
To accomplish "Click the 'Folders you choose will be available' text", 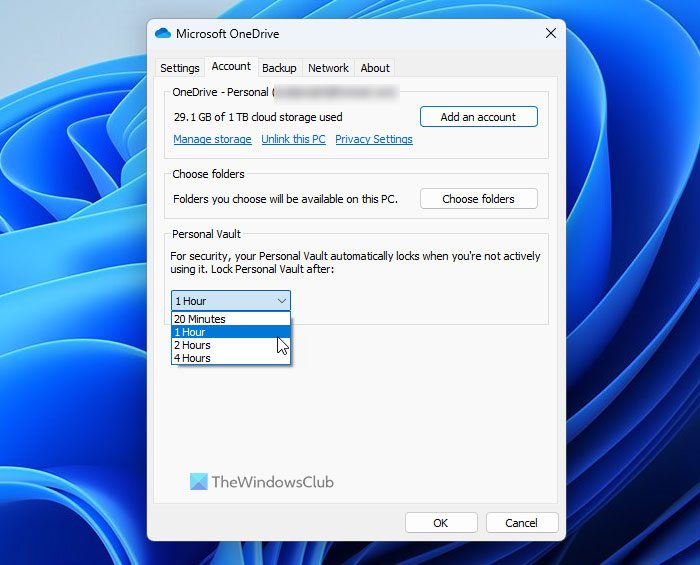I will [285, 199].
